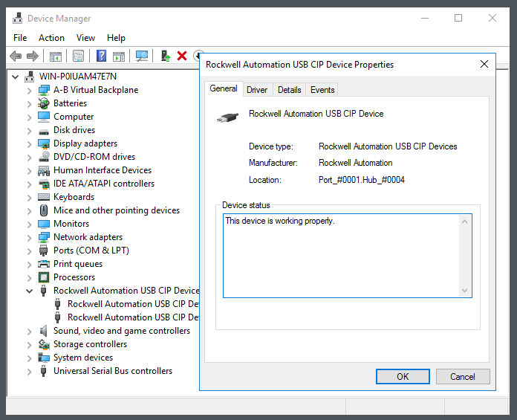Collapse the WIN-P0IUAM47E7N root node
Image resolution: width=517 pixels, height=420 pixels.
tap(15, 77)
